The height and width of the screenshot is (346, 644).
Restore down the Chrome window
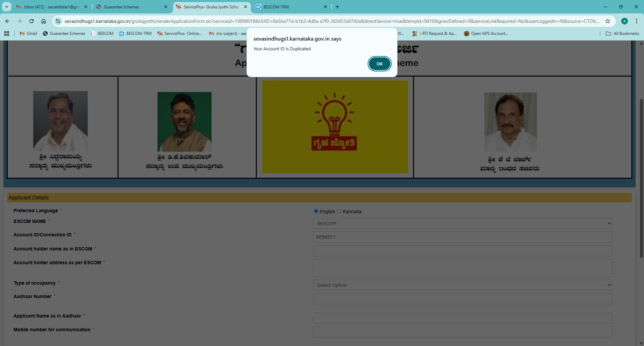click(621, 7)
